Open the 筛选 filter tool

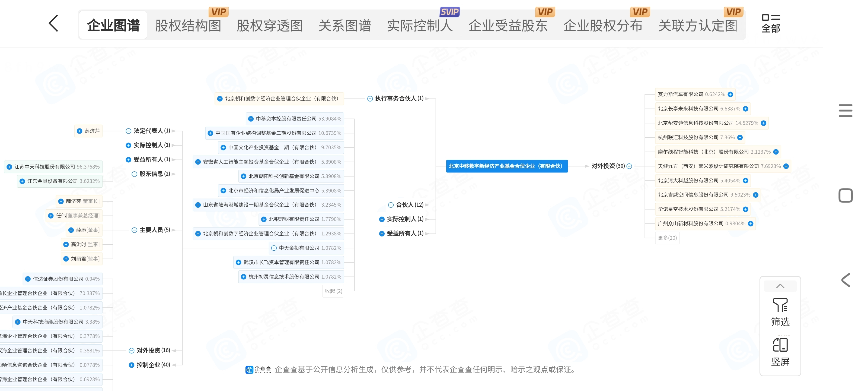pyautogui.click(x=780, y=312)
